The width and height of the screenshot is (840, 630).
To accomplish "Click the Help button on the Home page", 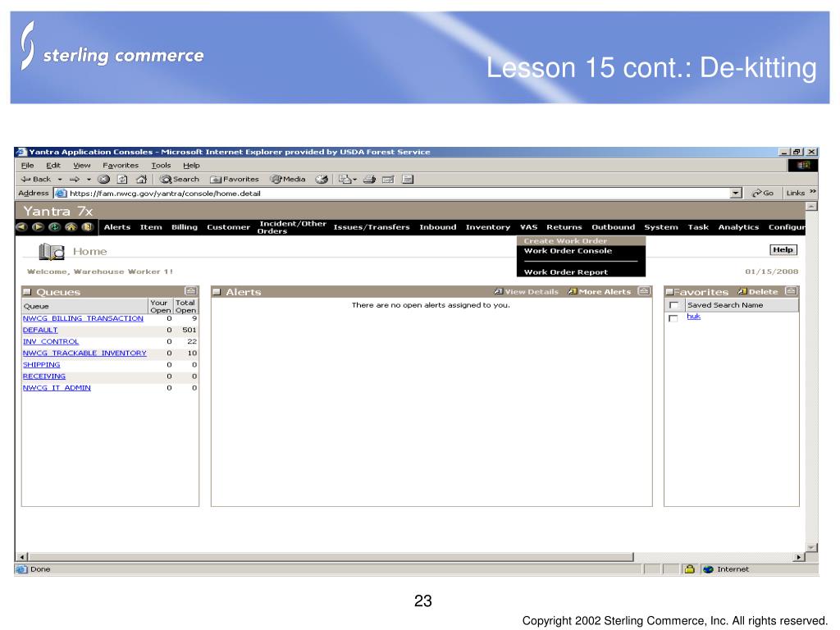I will (783, 249).
